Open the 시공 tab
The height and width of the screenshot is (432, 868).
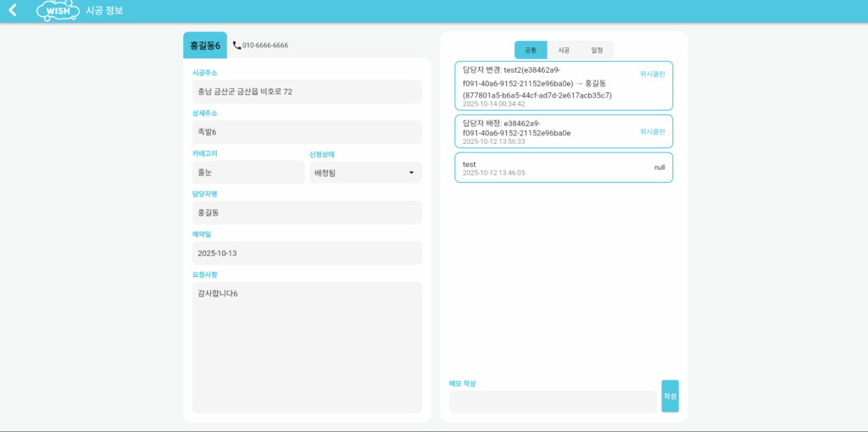coord(564,50)
